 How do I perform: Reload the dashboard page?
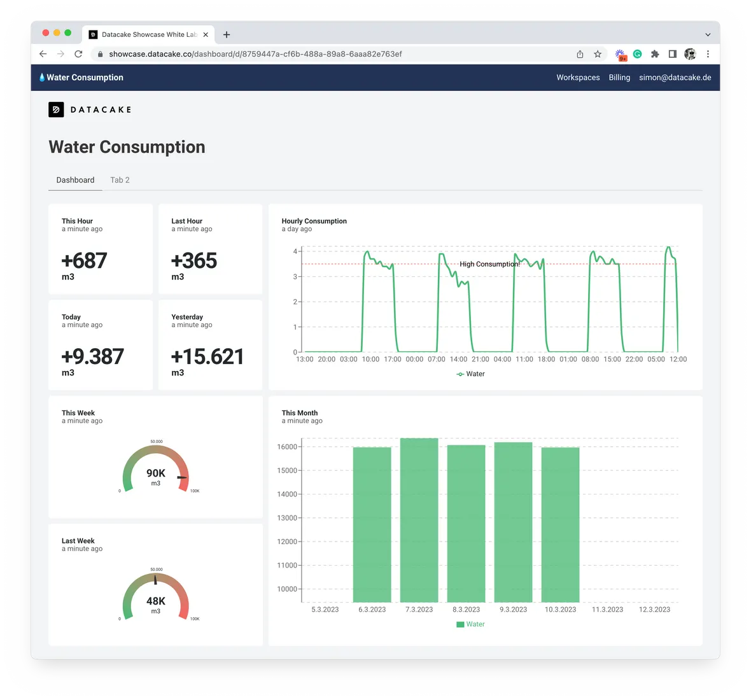pyautogui.click(x=78, y=54)
